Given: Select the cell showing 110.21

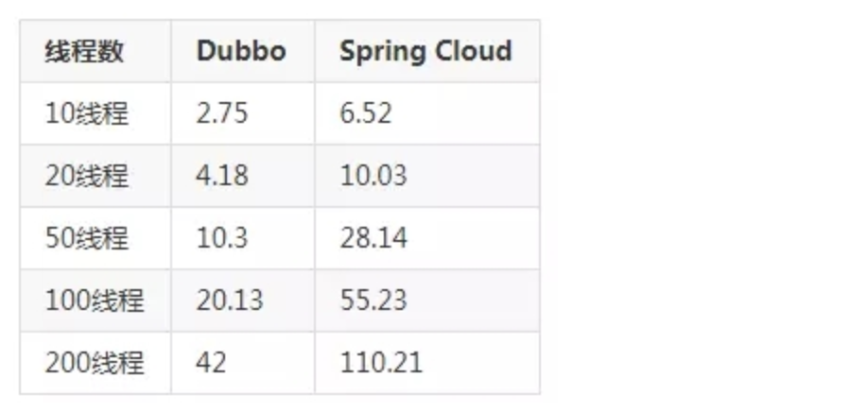Looking at the screenshot, I should [380, 362].
